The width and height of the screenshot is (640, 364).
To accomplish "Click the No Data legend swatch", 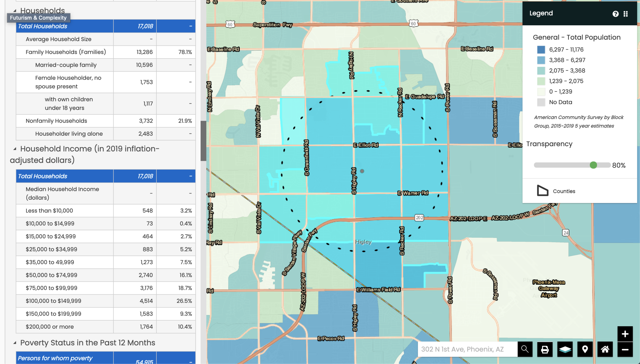I will click(x=541, y=102).
